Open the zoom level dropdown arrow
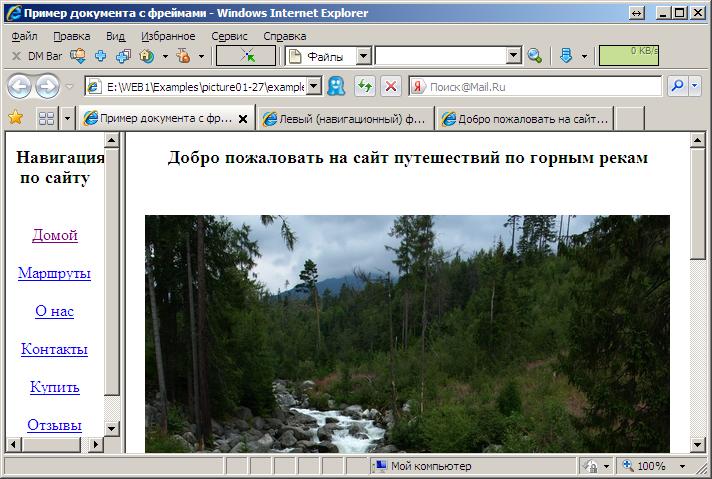The image size is (712, 479). (682, 466)
